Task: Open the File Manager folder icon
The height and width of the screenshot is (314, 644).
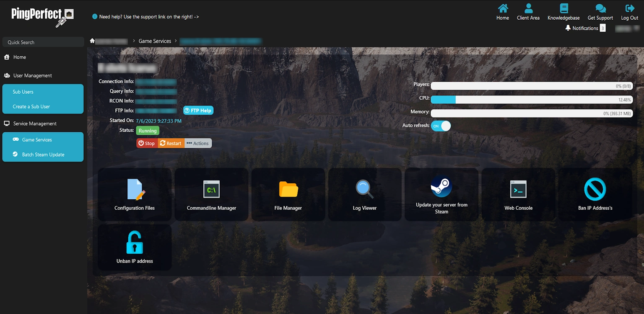Action: 288,189
